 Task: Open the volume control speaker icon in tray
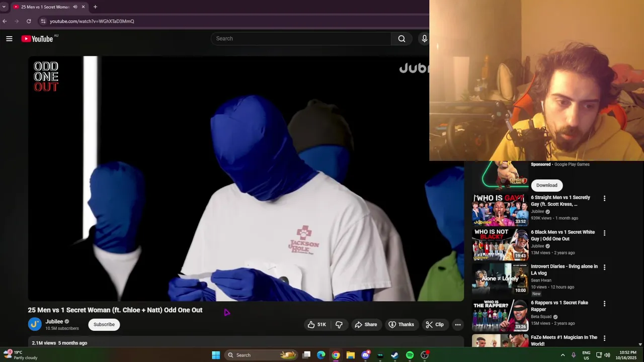point(607,355)
